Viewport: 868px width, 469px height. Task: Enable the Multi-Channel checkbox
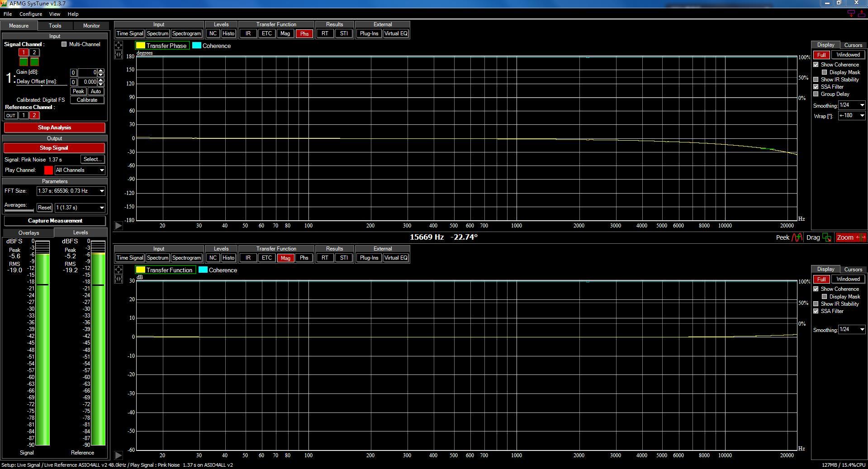tap(64, 44)
